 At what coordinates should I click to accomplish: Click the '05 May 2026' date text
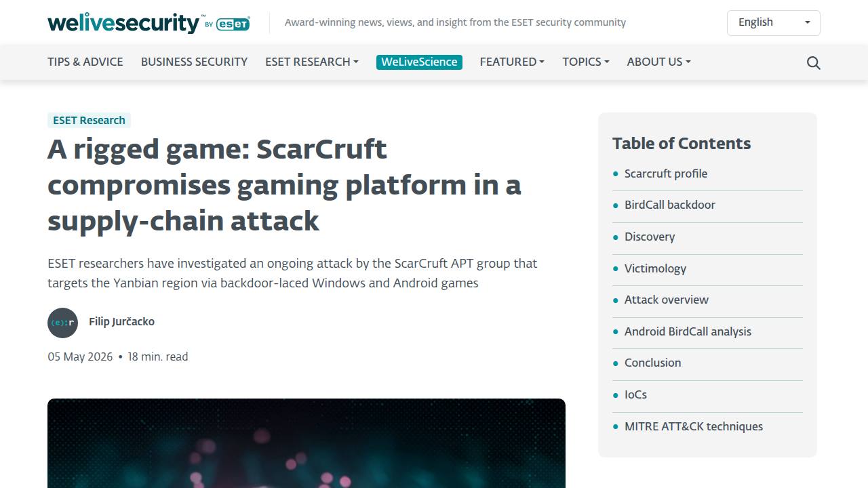coord(80,357)
